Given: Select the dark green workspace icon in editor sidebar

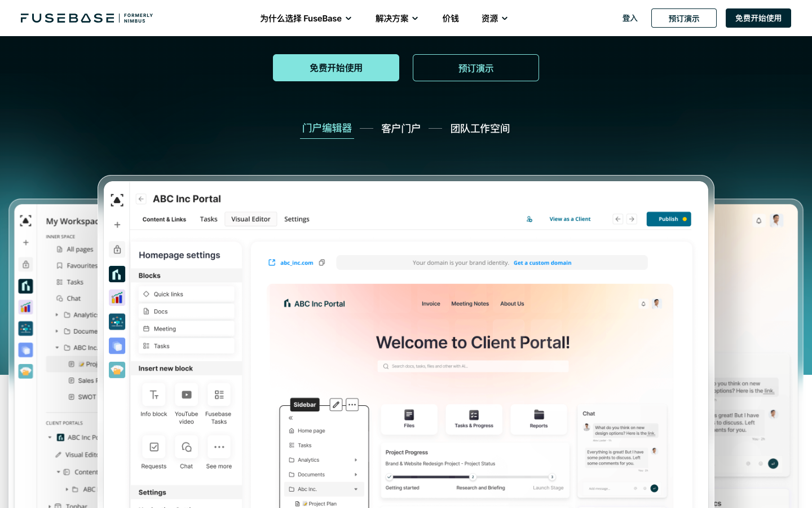Looking at the screenshot, I should tap(117, 274).
